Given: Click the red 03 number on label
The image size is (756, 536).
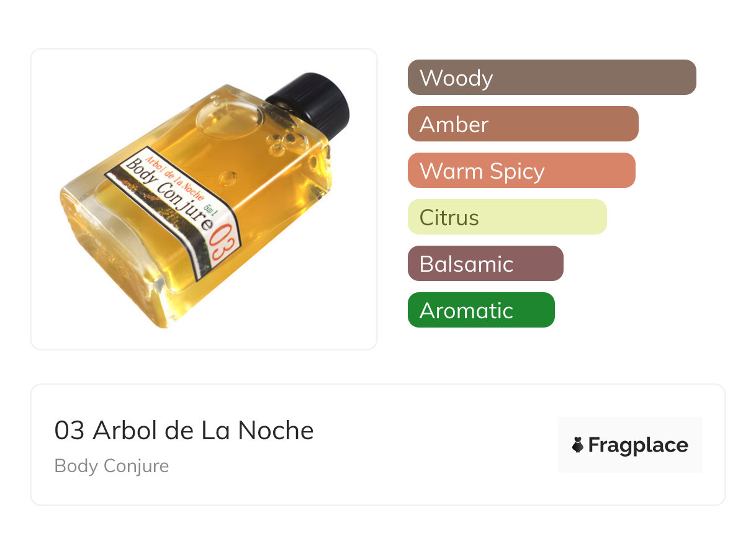Looking at the screenshot, I should click(225, 244).
